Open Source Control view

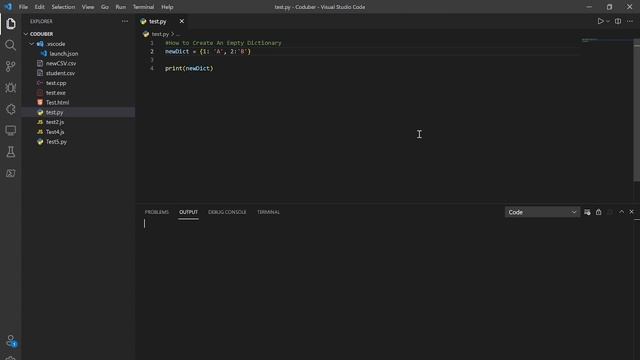click(11, 66)
